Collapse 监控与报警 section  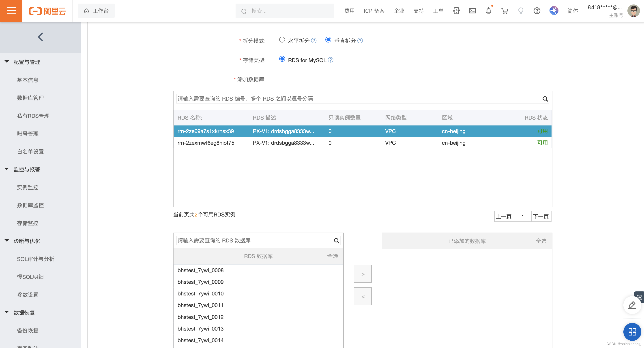(x=7, y=169)
